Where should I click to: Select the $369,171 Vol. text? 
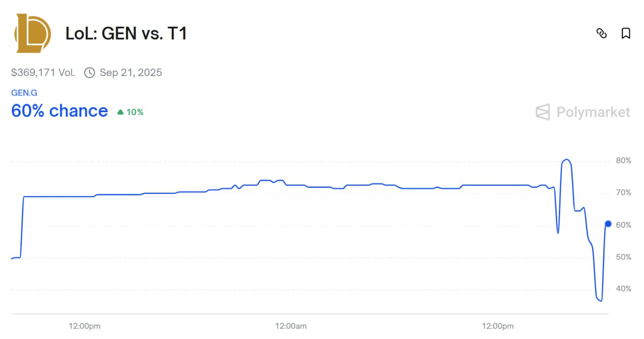(x=43, y=72)
